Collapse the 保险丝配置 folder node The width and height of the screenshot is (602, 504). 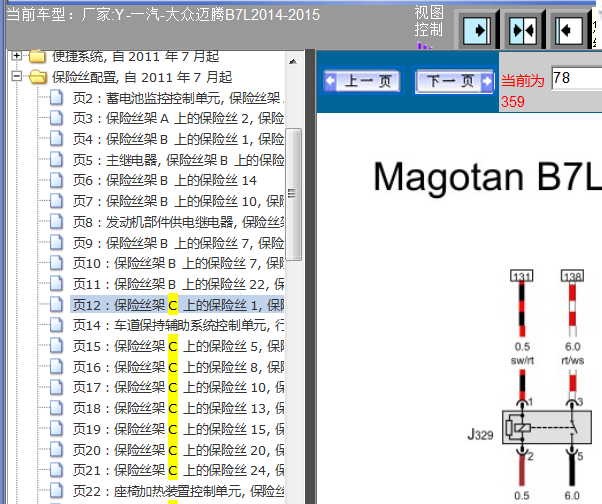pos(16,76)
